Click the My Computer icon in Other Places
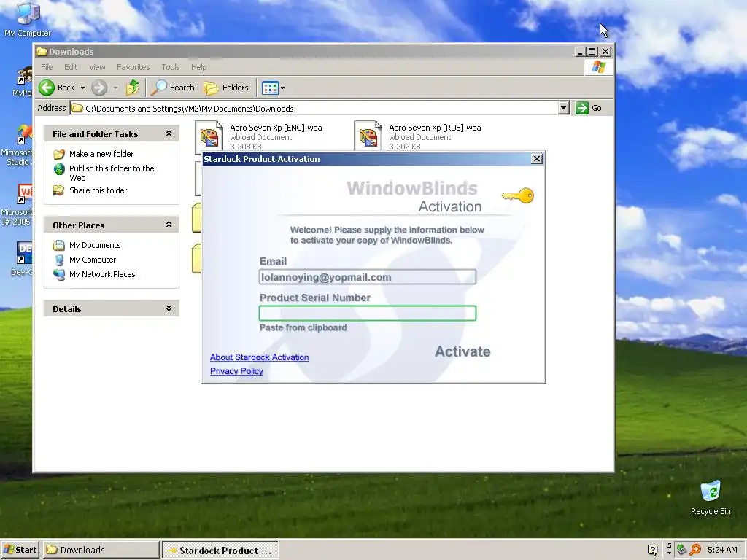 (x=59, y=260)
